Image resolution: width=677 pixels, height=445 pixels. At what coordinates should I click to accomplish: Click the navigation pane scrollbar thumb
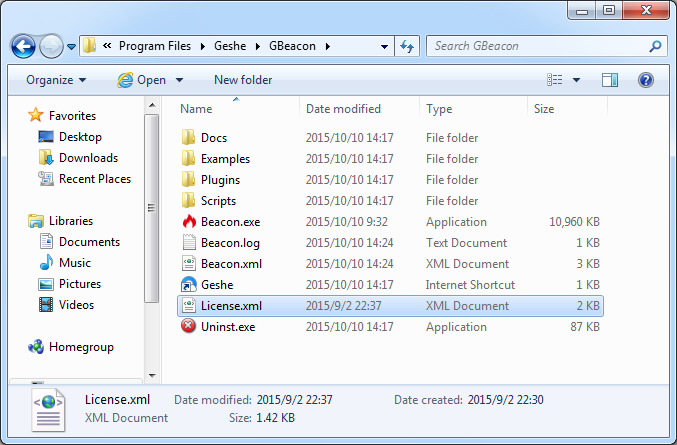[x=152, y=208]
